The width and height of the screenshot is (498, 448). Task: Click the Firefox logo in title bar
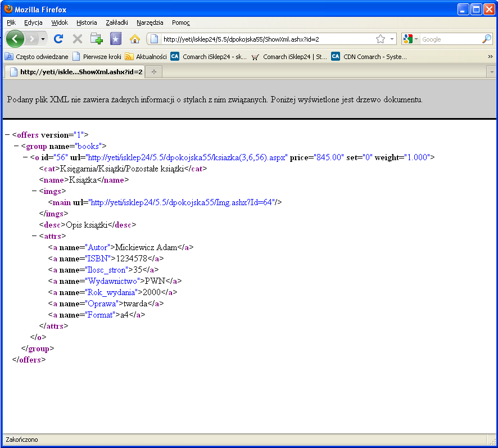tap(8, 9)
